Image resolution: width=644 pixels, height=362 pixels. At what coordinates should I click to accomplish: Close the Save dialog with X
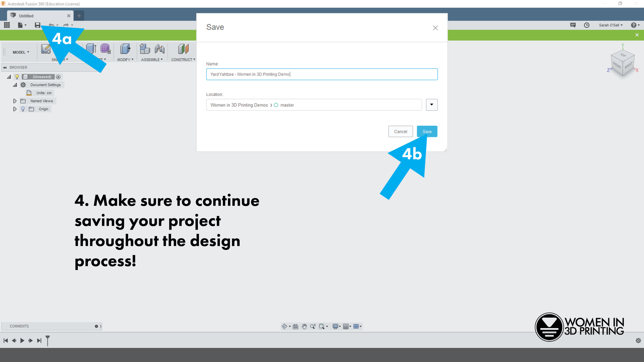pos(435,28)
